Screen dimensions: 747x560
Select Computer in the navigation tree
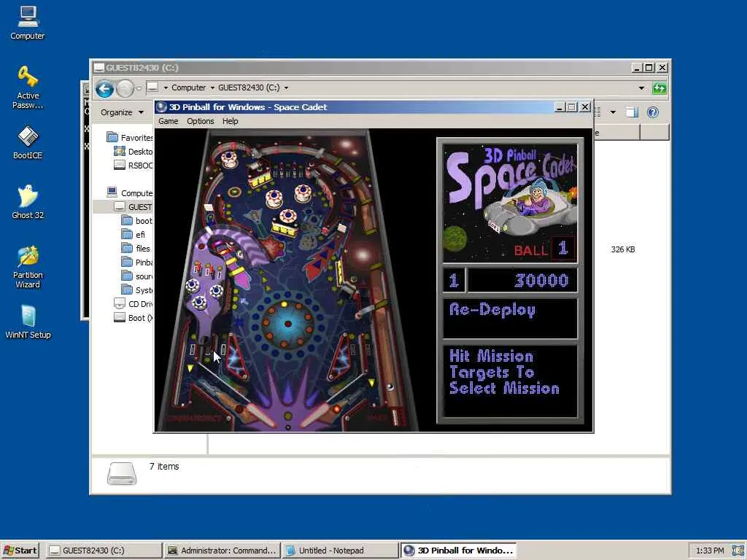click(130, 192)
